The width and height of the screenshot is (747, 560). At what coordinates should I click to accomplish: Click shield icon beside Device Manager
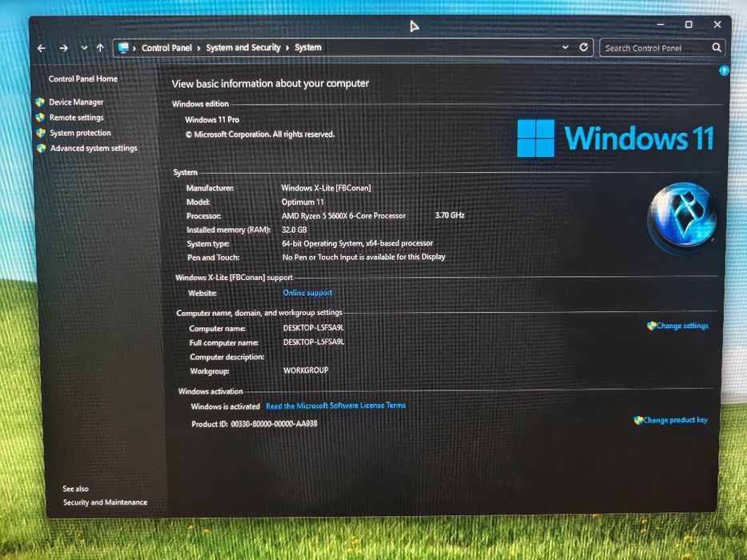40,102
